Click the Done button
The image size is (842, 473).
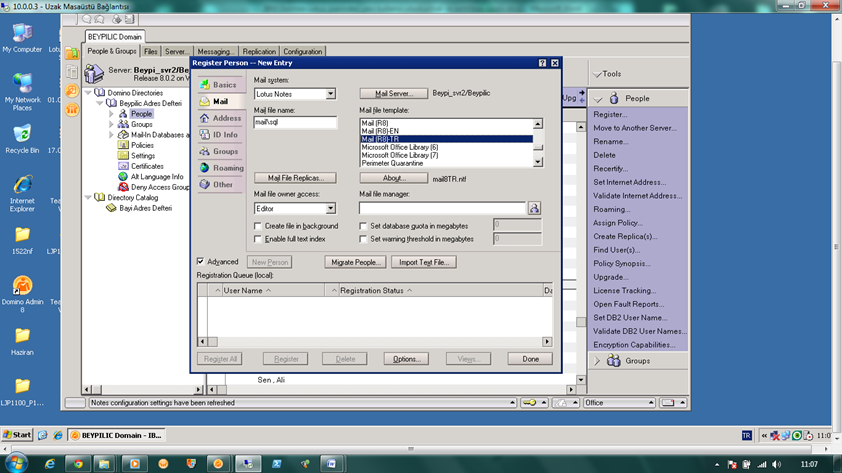coord(530,359)
